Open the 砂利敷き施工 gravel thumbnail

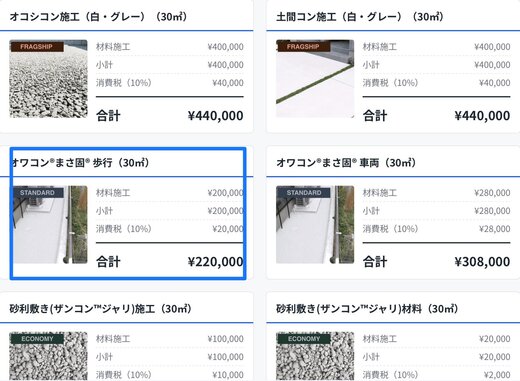[x=48, y=356]
